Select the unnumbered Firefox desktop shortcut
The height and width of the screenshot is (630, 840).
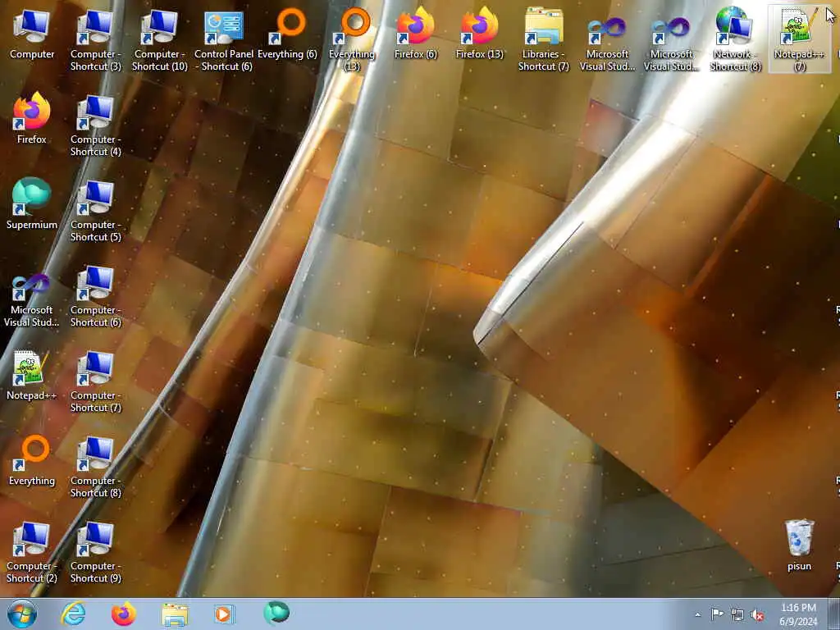point(32,119)
